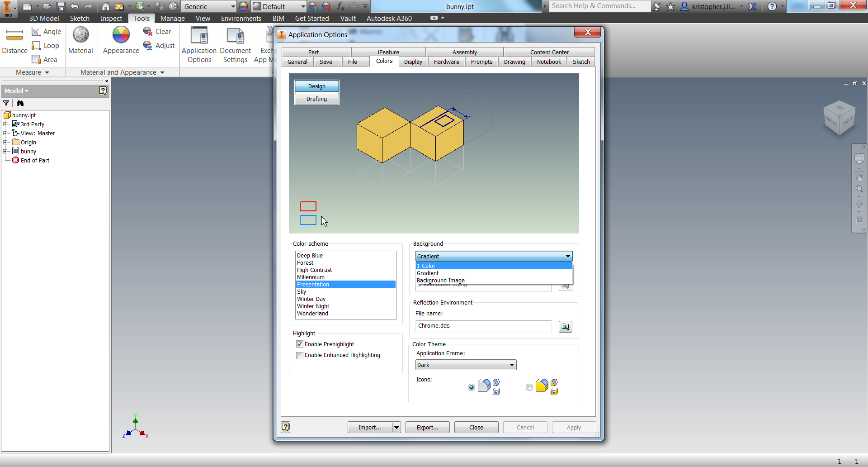Viewport: 868px width, 467px height.
Task: Open the Assembly options tab
Action: (464, 52)
